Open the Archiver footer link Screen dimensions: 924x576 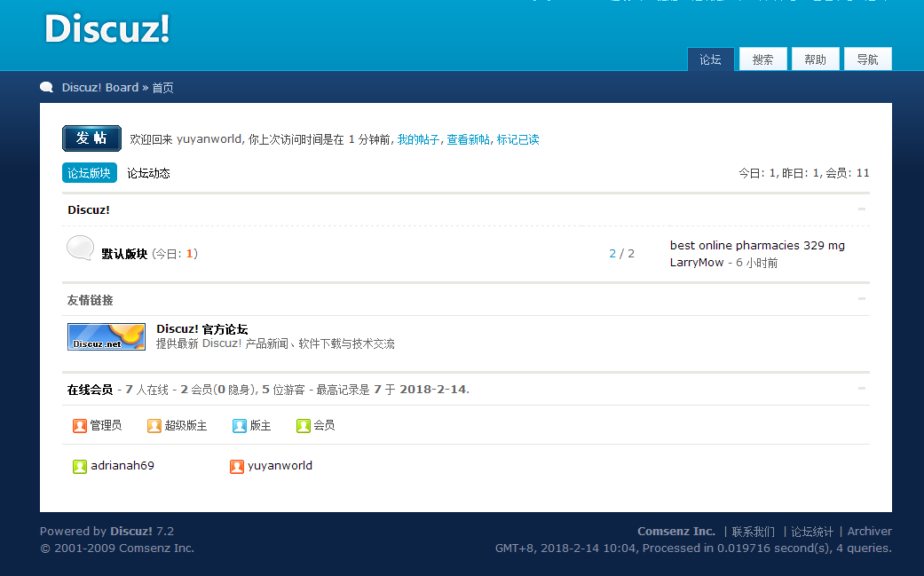pos(869,532)
